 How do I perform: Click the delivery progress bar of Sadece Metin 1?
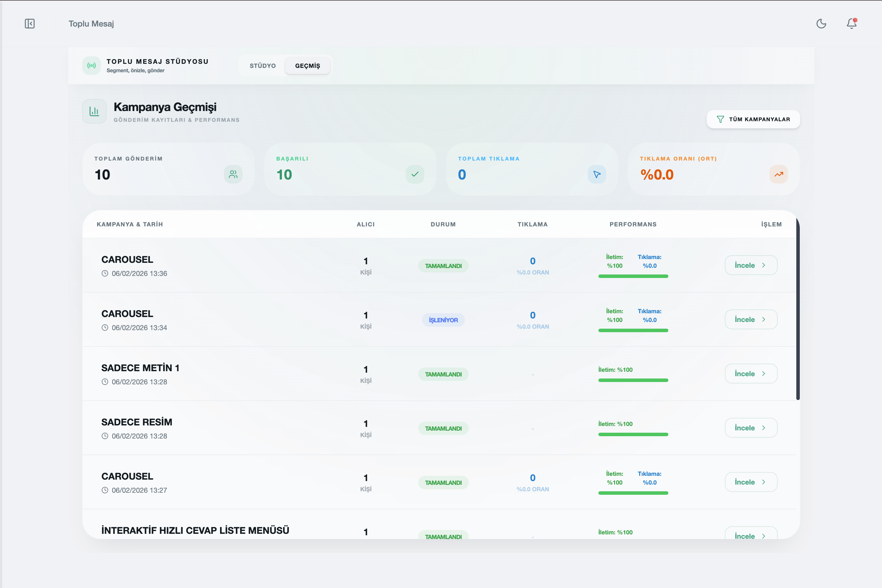point(633,380)
